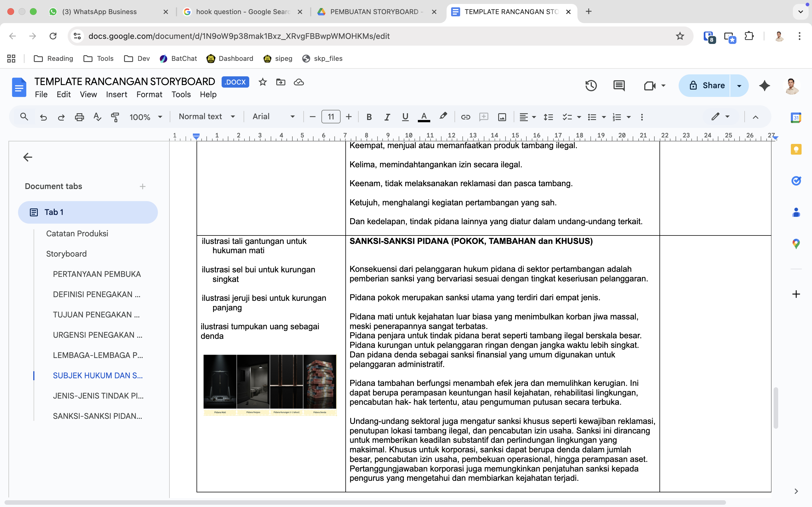Open version history clock icon
The height and width of the screenshot is (507, 812).
click(x=591, y=86)
